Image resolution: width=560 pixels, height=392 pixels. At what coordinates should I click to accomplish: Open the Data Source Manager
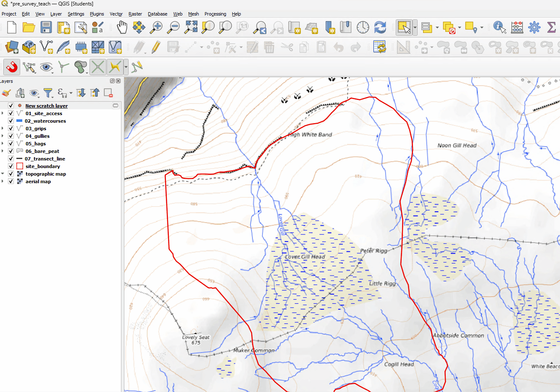point(12,47)
